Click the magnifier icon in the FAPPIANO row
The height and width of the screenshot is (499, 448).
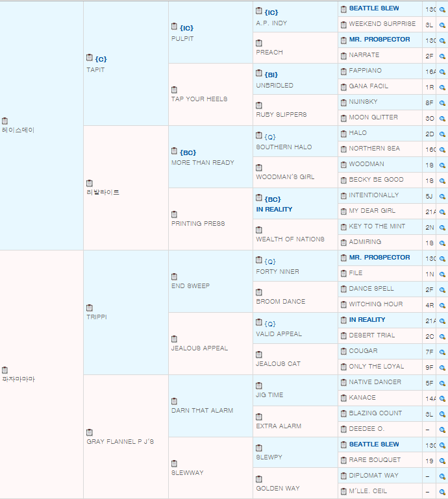point(442,72)
